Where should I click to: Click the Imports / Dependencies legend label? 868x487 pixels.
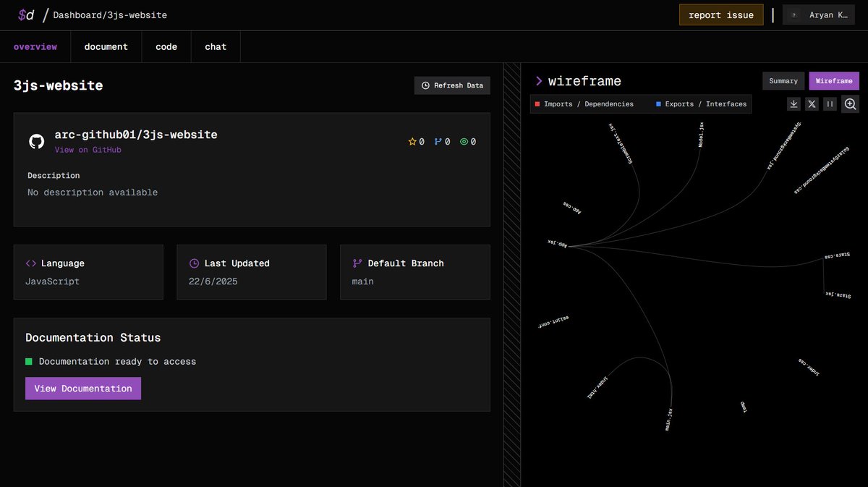point(589,104)
